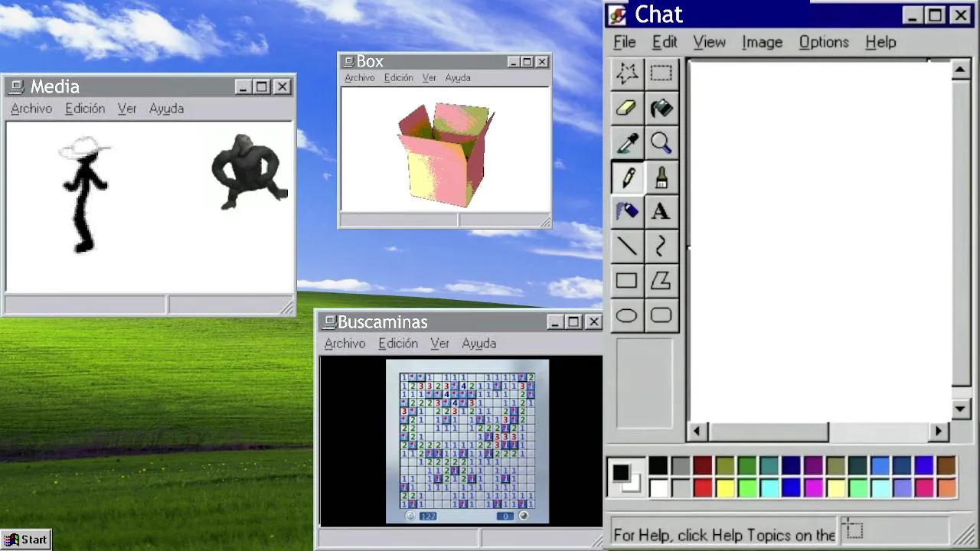Click the gorilla figure in the Media window
Viewport: 980px width, 551px height.
point(249,171)
